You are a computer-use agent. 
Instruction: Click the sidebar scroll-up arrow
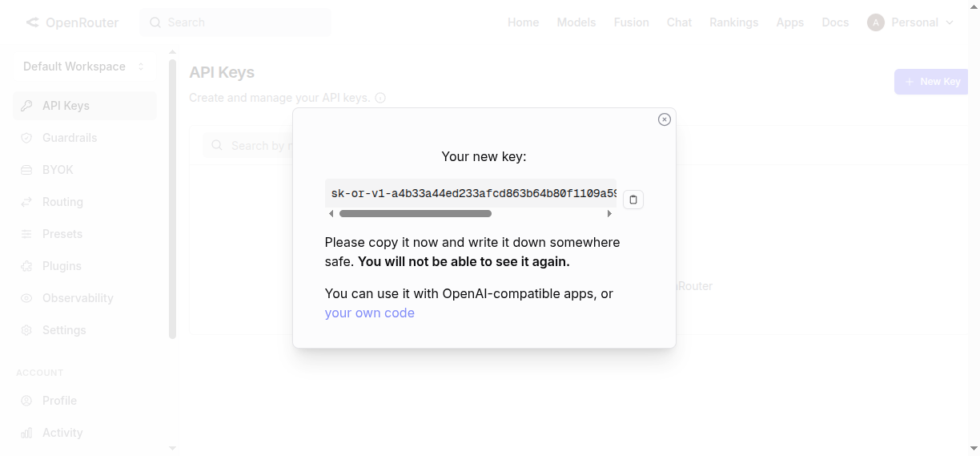(x=172, y=52)
